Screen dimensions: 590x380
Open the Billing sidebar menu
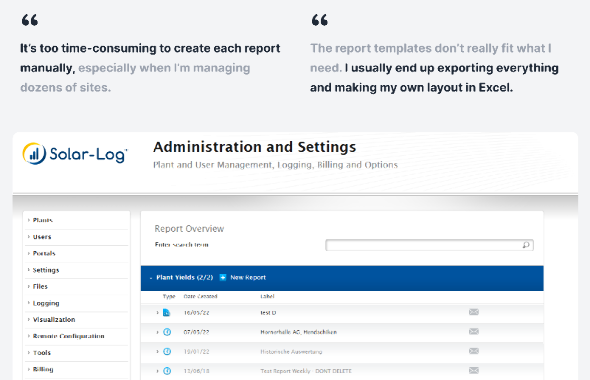[77, 369]
